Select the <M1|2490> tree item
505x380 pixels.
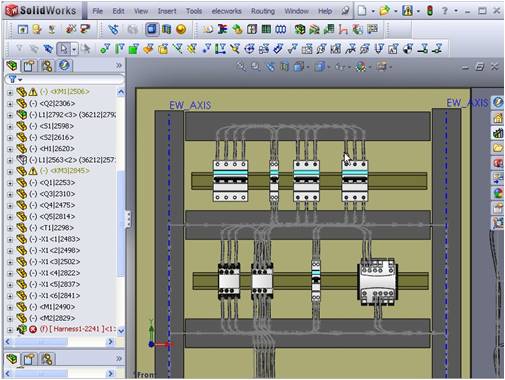point(57,307)
